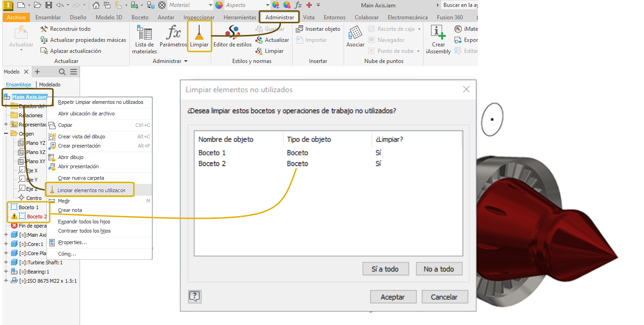This screenshot has height=325, width=644.
Task: Choose iProperties in the context menu
Action: 99,242
